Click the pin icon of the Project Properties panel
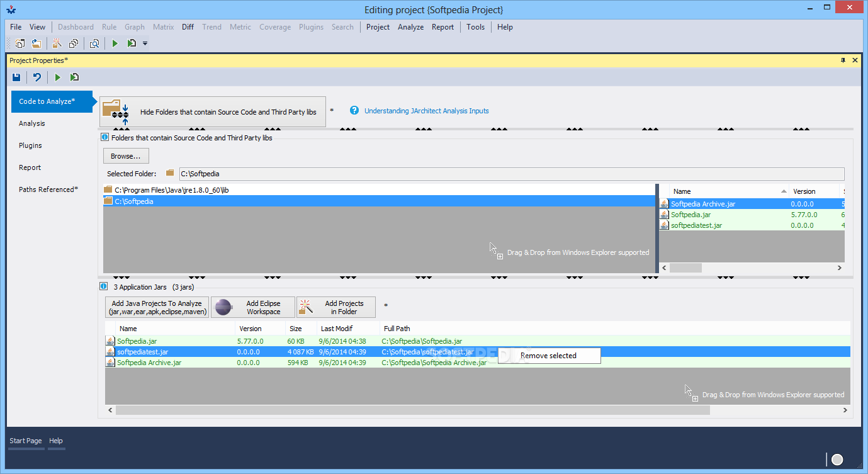Image resolution: width=868 pixels, height=474 pixels. [843, 60]
